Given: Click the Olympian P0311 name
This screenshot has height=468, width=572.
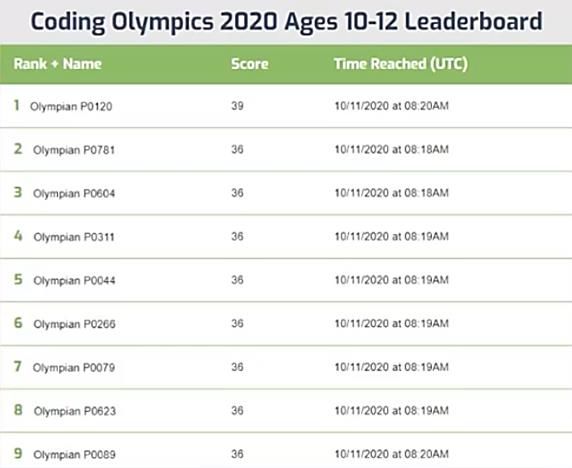Looking at the screenshot, I should click(74, 237).
